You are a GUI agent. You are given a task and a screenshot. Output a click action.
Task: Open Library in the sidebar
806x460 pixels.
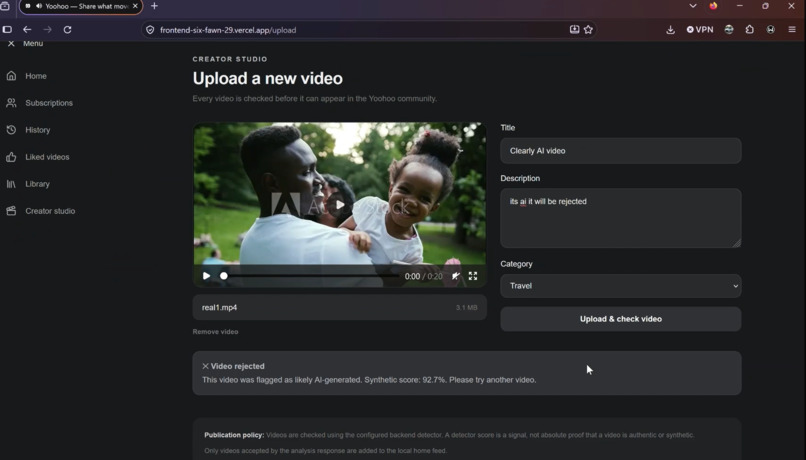(37, 184)
